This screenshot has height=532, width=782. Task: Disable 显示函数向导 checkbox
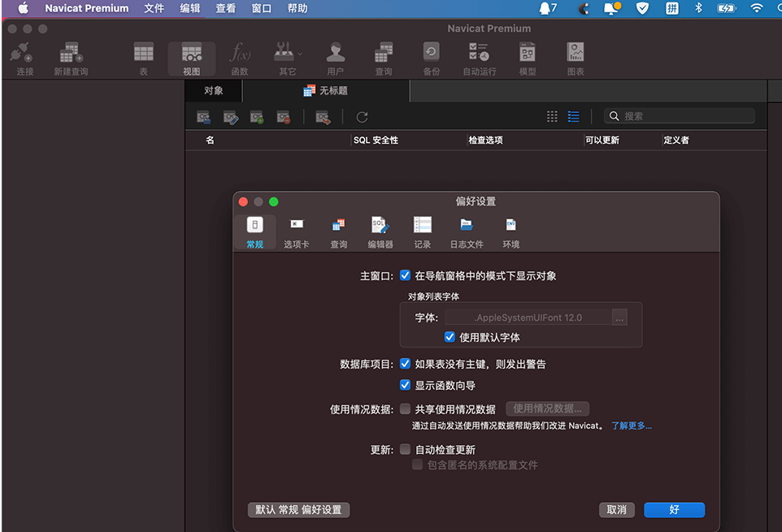406,385
